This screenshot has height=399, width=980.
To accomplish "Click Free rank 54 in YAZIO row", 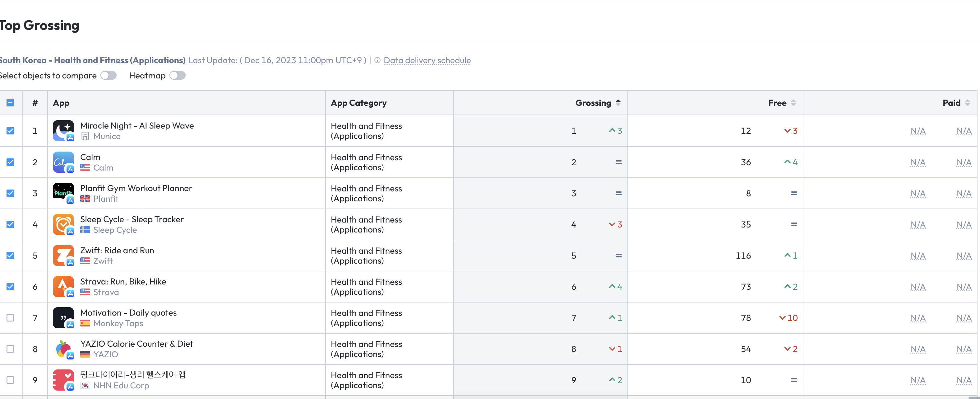I will pyautogui.click(x=746, y=349).
